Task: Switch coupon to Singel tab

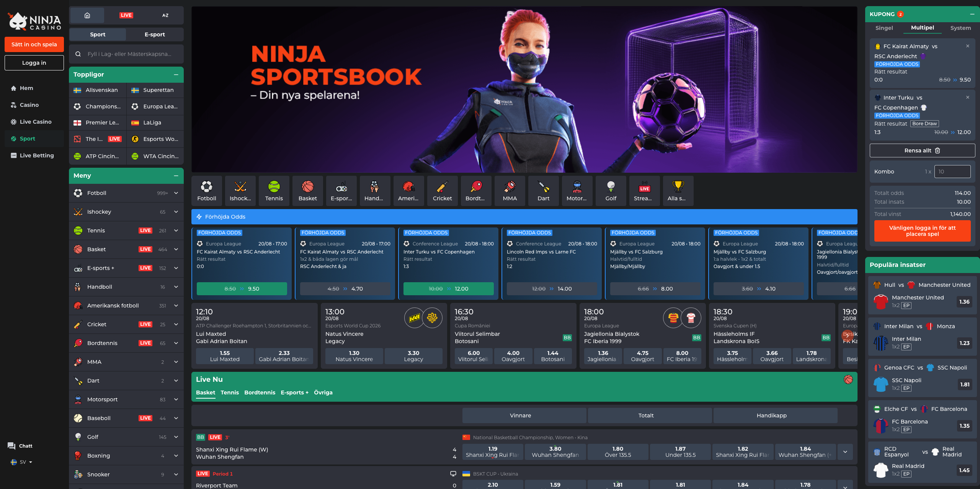Action: click(x=884, y=28)
